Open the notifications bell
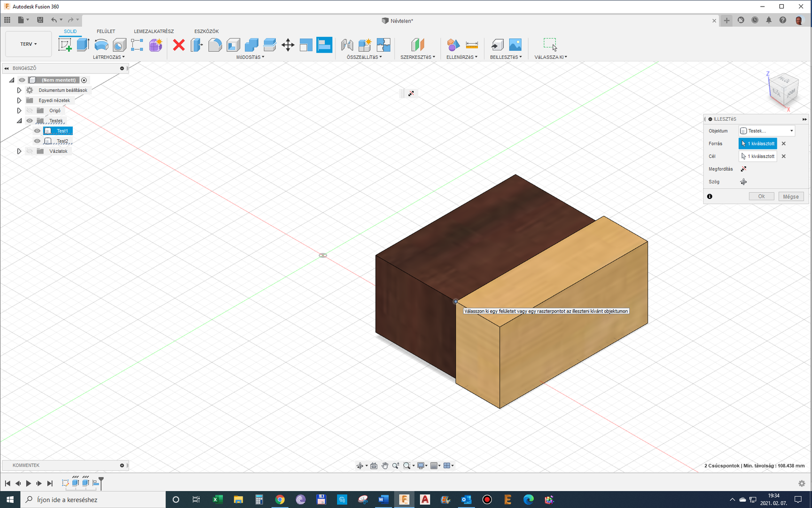 coord(769,20)
